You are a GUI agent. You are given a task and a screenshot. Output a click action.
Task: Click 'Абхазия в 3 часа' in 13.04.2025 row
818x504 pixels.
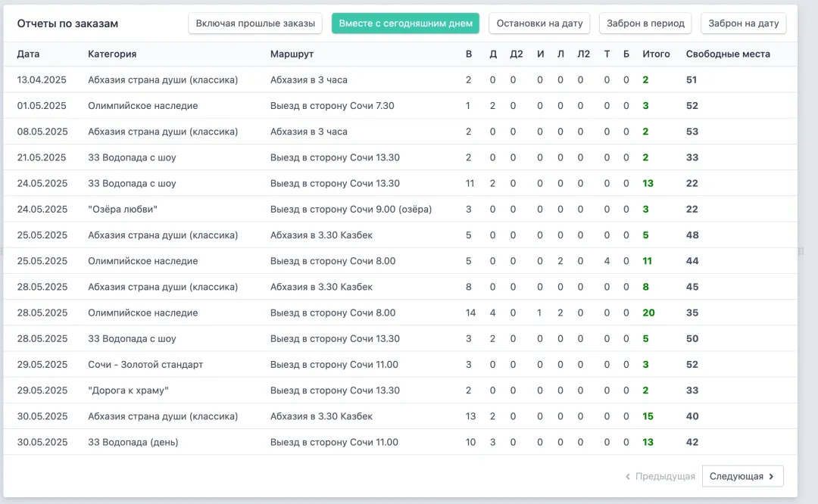click(309, 79)
